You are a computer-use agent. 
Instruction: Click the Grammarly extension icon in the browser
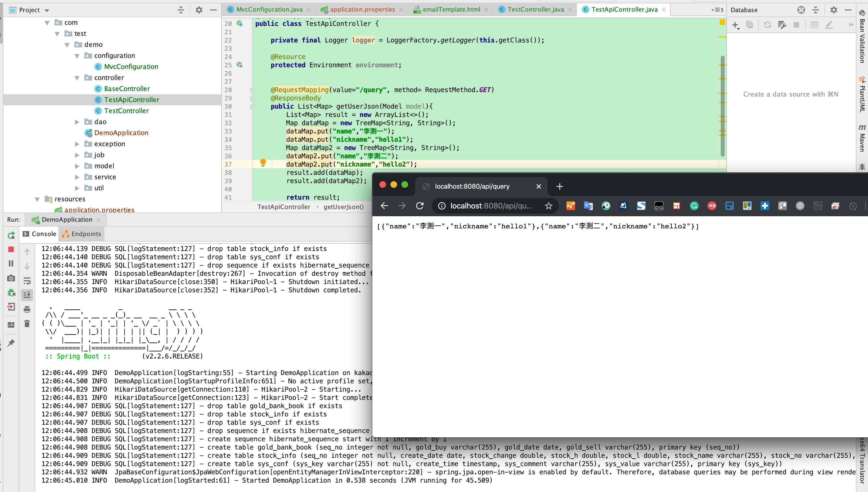(694, 206)
